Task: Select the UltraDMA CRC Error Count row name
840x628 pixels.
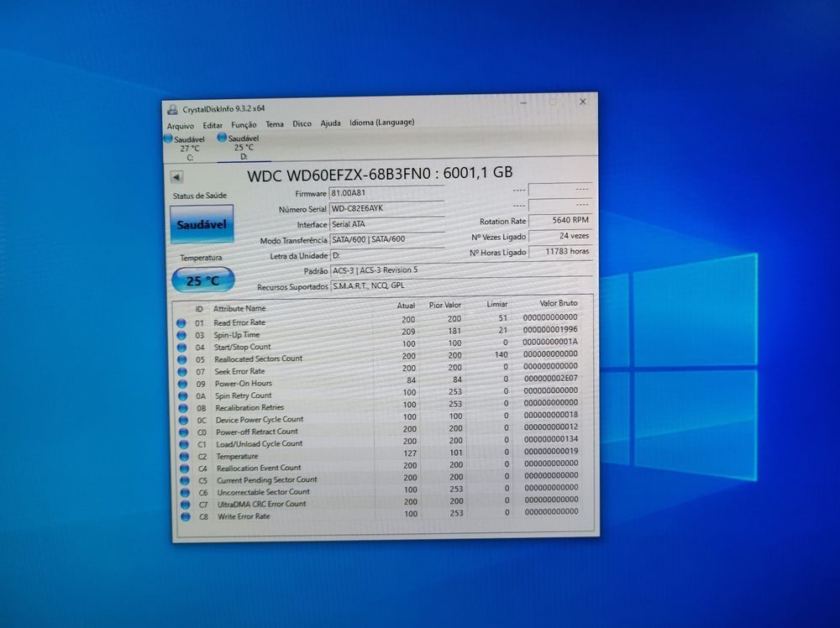Action: [261, 504]
